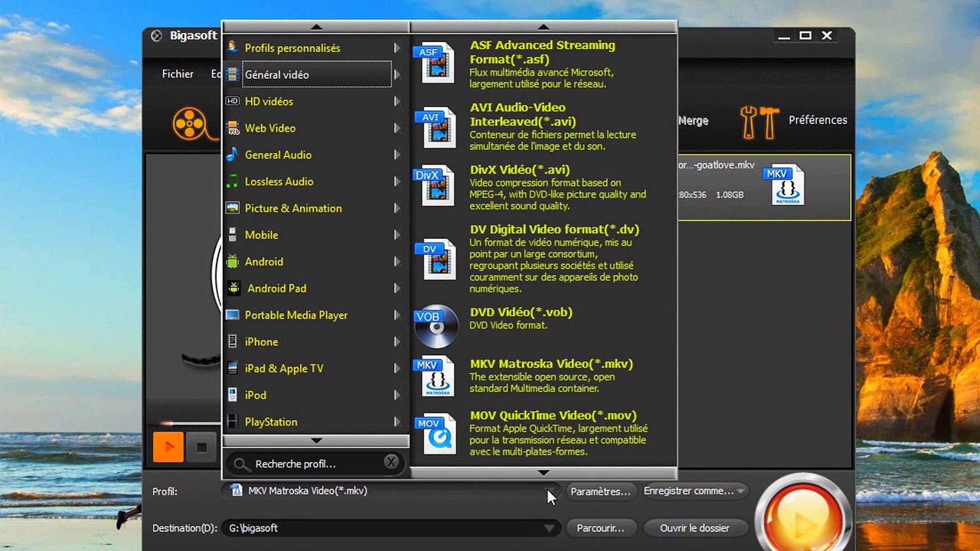The image size is (980, 551).
Task: Click the Android robot icon
Action: tap(232, 262)
